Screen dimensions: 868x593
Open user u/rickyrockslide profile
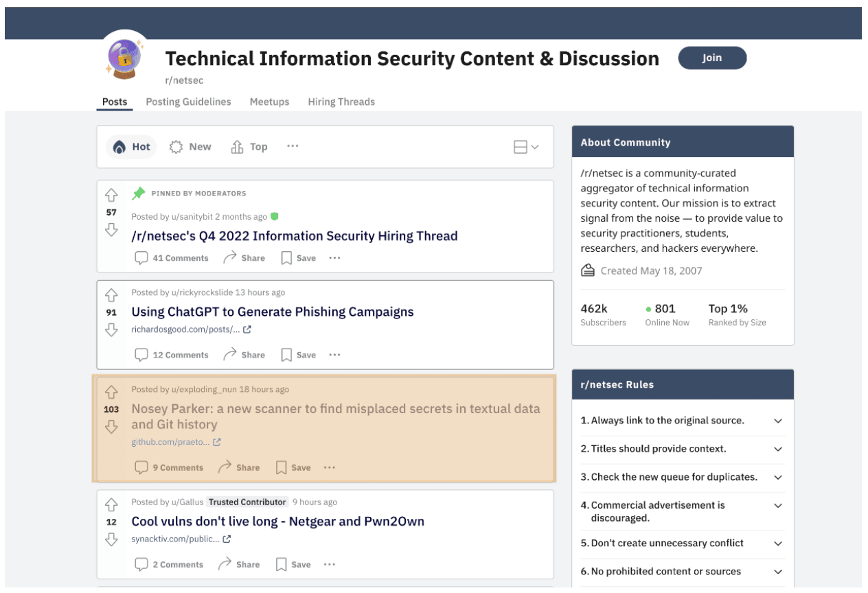[x=202, y=292]
